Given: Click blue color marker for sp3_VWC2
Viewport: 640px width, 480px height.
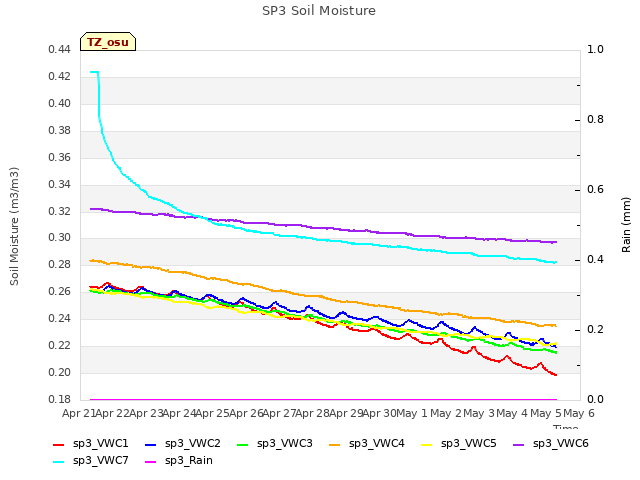Looking at the screenshot, I should (151, 444).
